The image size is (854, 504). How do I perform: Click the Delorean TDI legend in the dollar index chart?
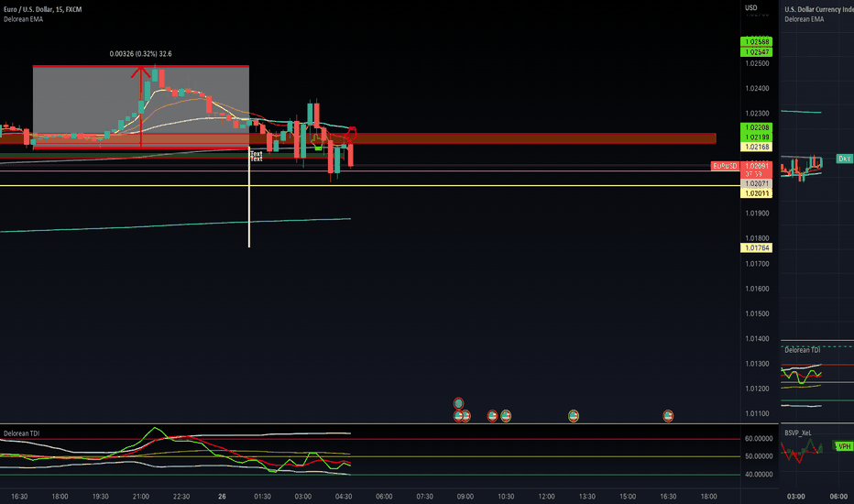pyautogui.click(x=803, y=350)
